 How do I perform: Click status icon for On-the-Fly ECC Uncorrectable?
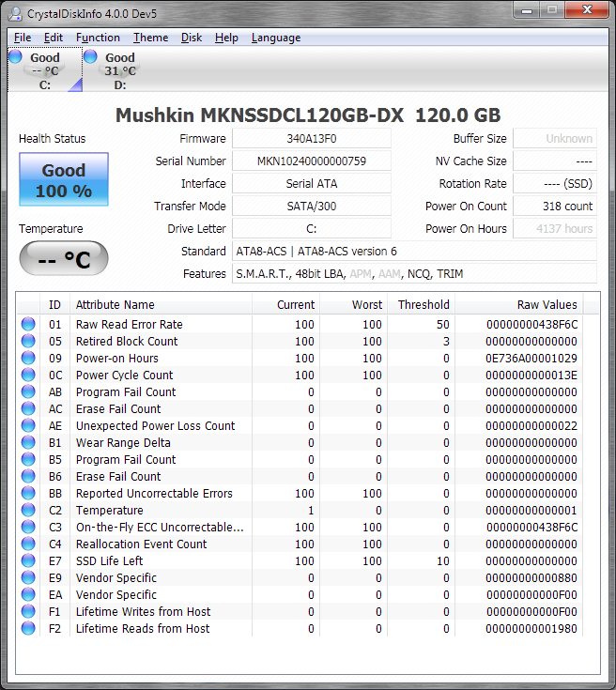(x=28, y=528)
